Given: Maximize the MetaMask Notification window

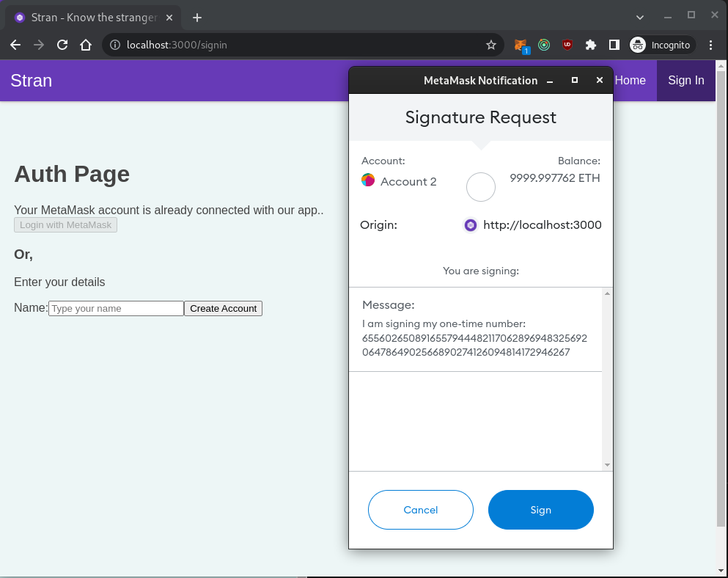Looking at the screenshot, I should 574,81.
